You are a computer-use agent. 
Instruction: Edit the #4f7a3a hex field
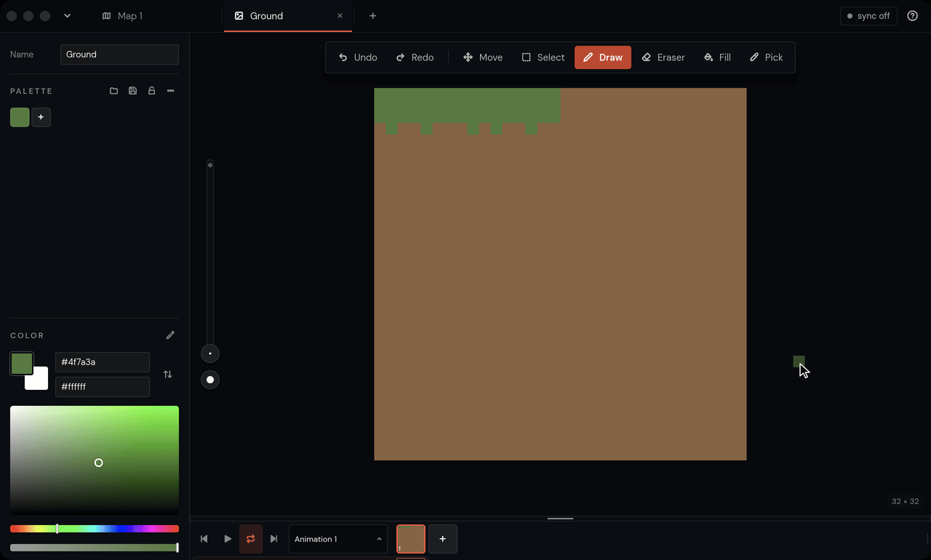click(103, 362)
